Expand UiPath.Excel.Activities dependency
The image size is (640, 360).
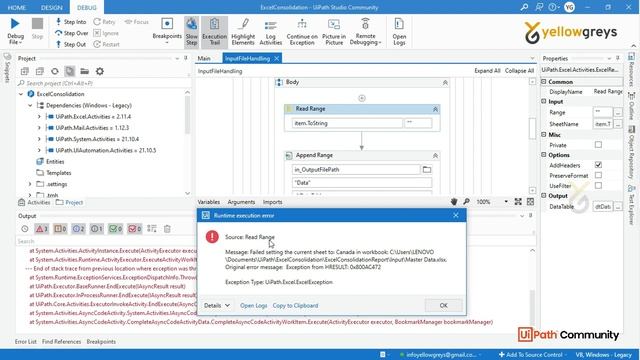point(39,117)
